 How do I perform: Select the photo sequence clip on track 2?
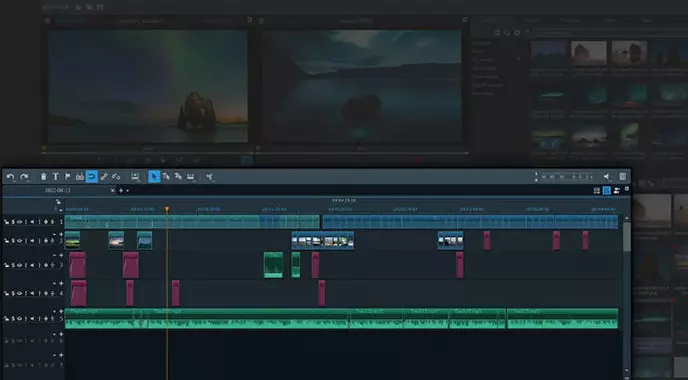click(322, 240)
